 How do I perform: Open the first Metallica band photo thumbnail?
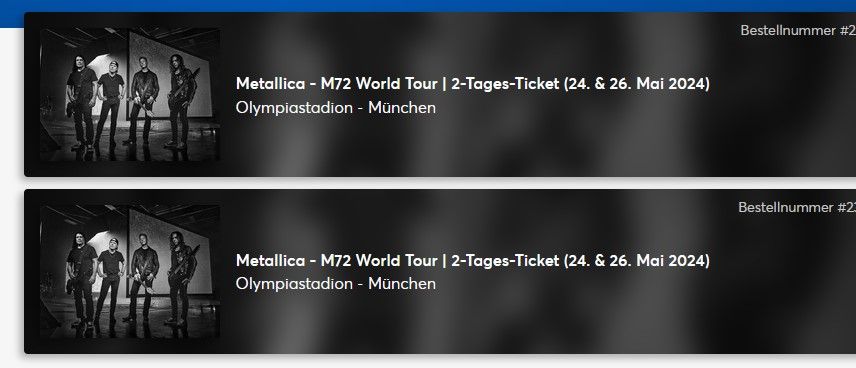(130, 94)
